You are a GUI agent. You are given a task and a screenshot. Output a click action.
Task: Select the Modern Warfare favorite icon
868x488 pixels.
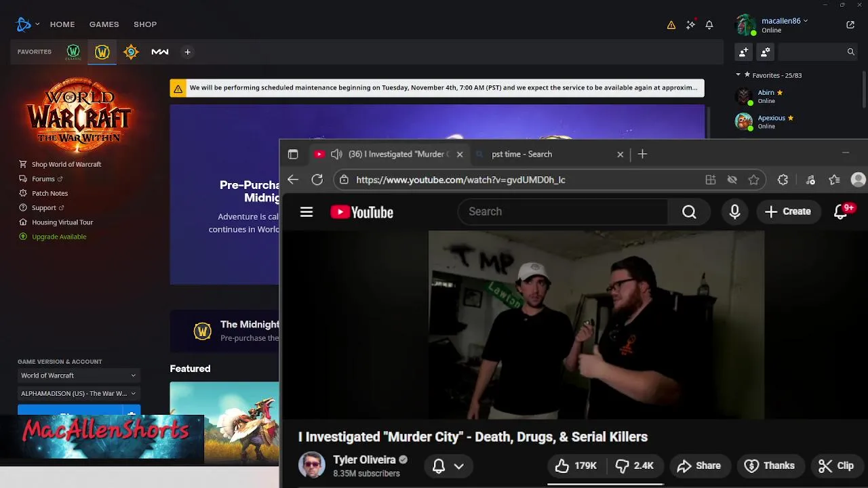(160, 52)
